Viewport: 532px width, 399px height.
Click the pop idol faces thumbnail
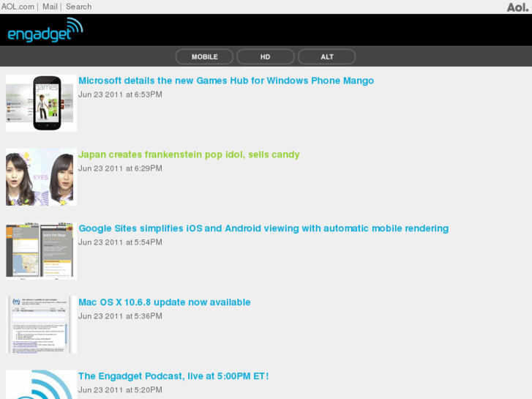click(x=42, y=177)
